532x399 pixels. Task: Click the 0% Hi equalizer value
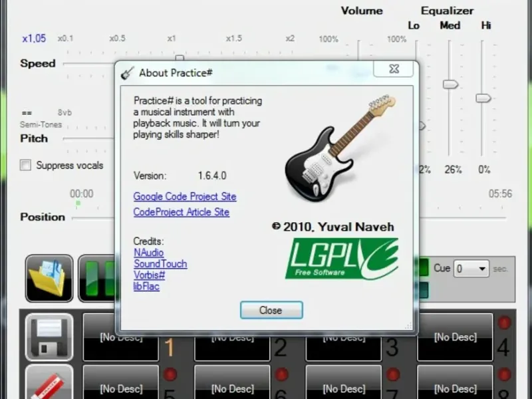(484, 170)
